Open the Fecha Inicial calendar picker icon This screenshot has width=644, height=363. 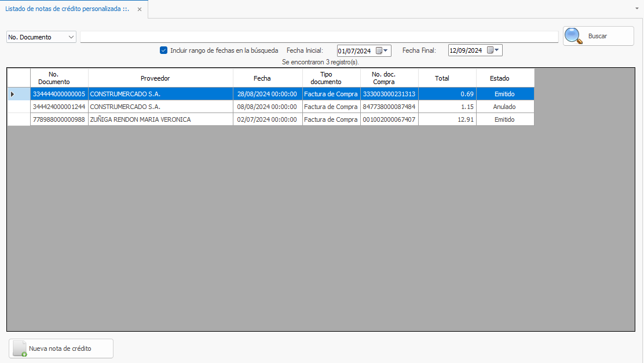382,50
